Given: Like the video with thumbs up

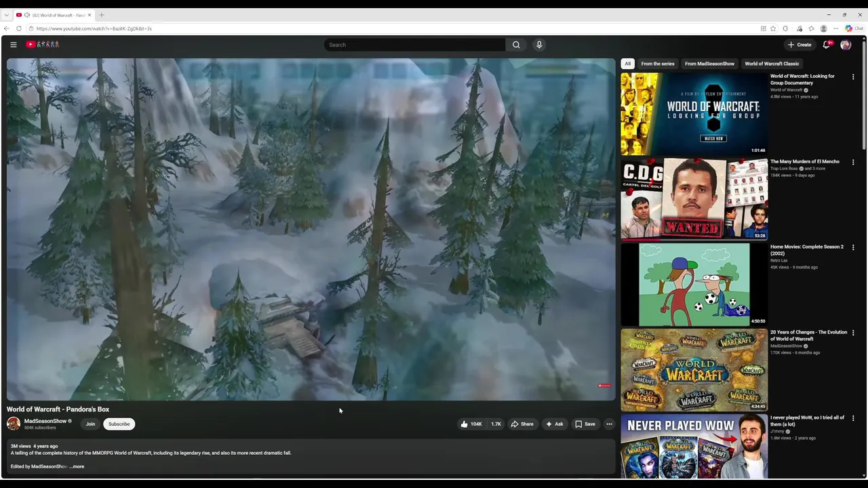Looking at the screenshot, I should tap(471, 424).
